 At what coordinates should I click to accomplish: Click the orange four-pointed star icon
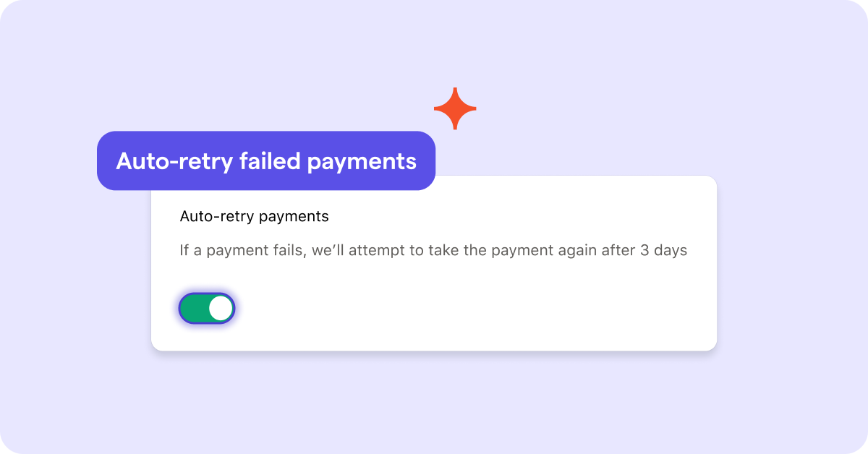455,108
